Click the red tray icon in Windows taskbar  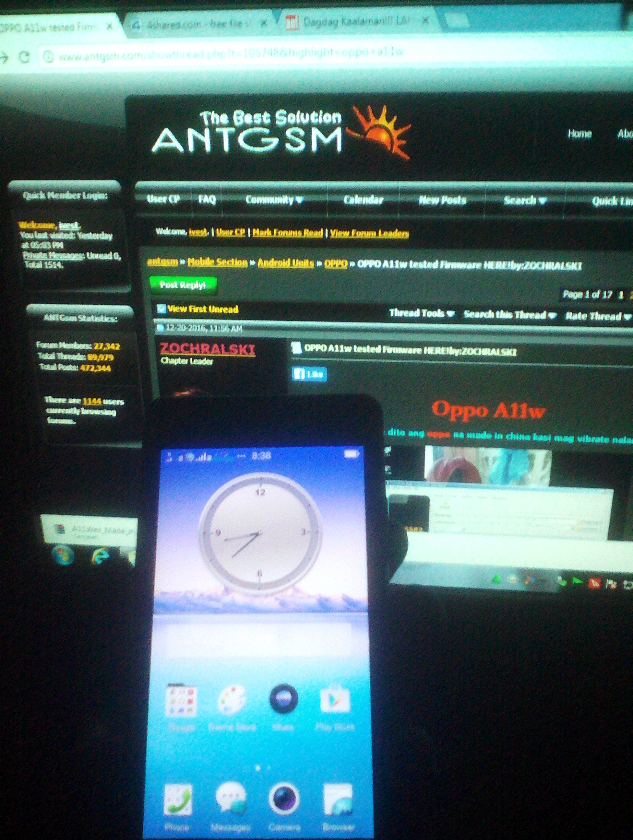tap(594, 583)
